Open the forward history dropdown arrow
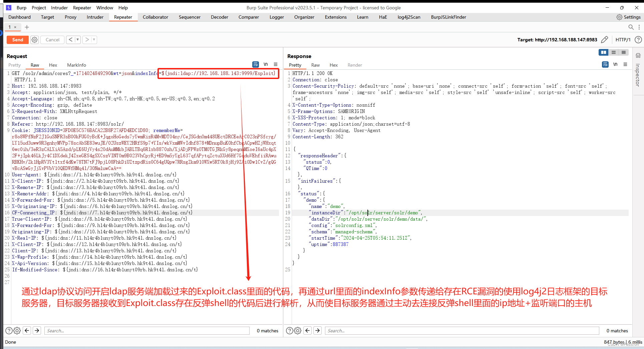The width and height of the screenshot is (644, 349). tap(94, 40)
